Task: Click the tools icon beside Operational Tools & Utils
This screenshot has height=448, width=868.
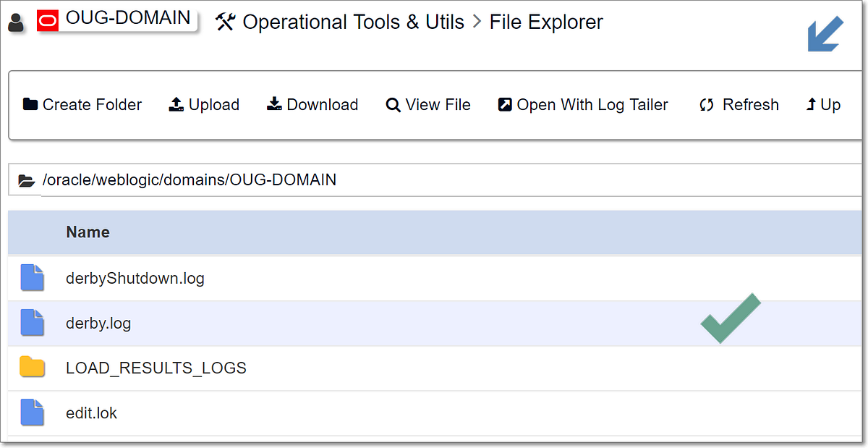Action: tap(226, 22)
